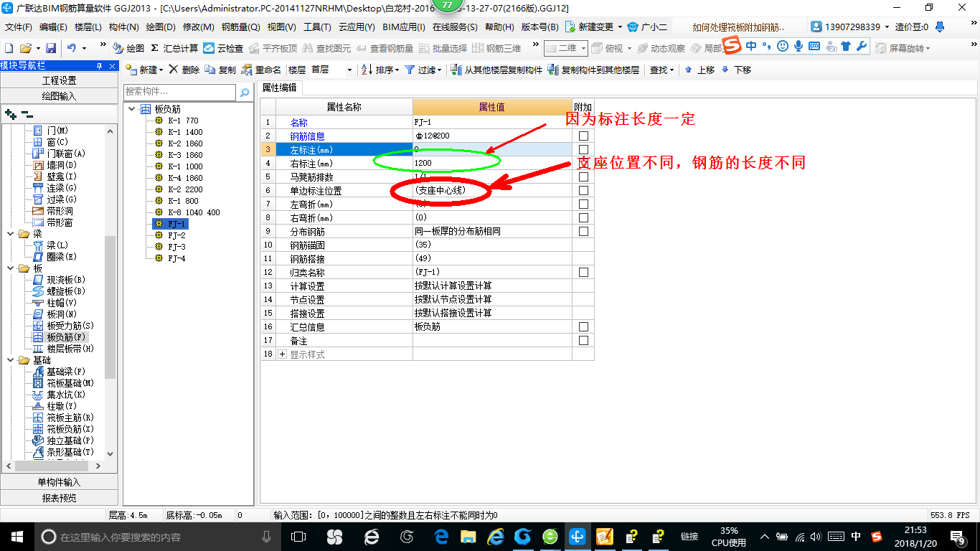Click the Save disk icon

pyautogui.click(x=51, y=48)
